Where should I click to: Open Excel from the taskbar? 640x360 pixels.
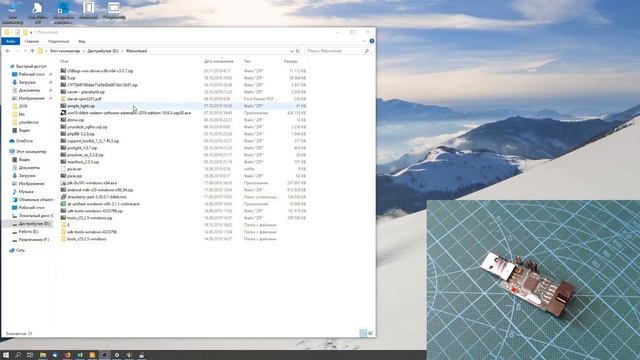80,355
